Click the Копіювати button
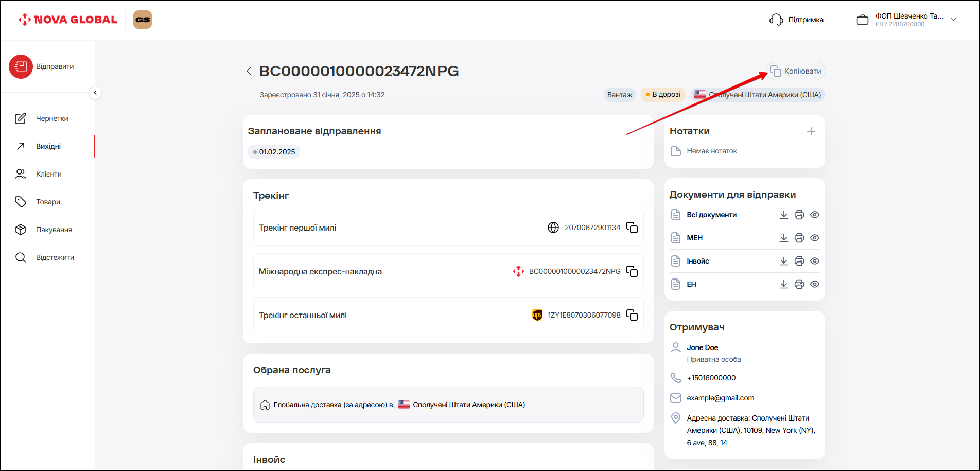 (796, 71)
